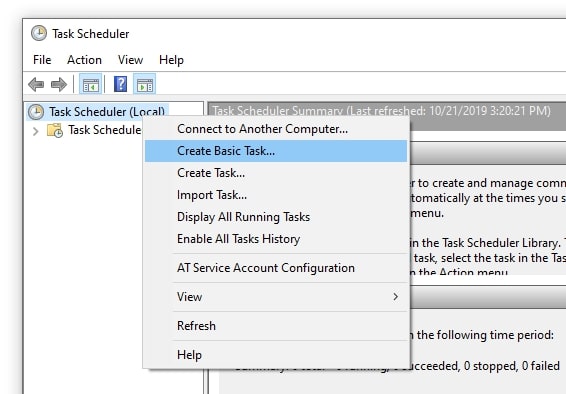
Task: Toggle the Show/Hide Action Pane icon
Action: pos(145,84)
